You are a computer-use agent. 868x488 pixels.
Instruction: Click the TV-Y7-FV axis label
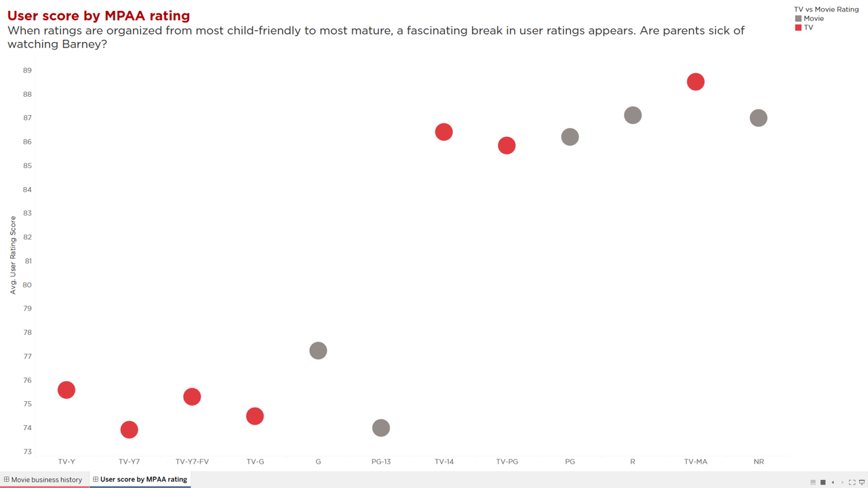click(192, 462)
